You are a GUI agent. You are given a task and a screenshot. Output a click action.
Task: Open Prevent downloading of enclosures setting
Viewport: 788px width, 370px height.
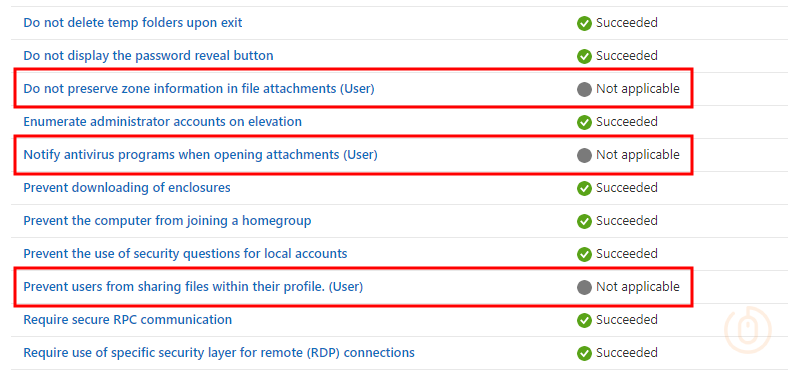tap(127, 188)
